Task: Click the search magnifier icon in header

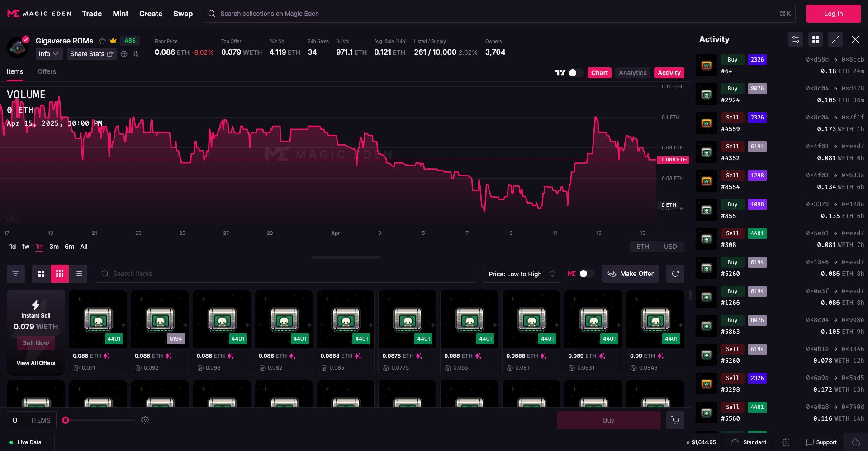Action: tap(212, 14)
